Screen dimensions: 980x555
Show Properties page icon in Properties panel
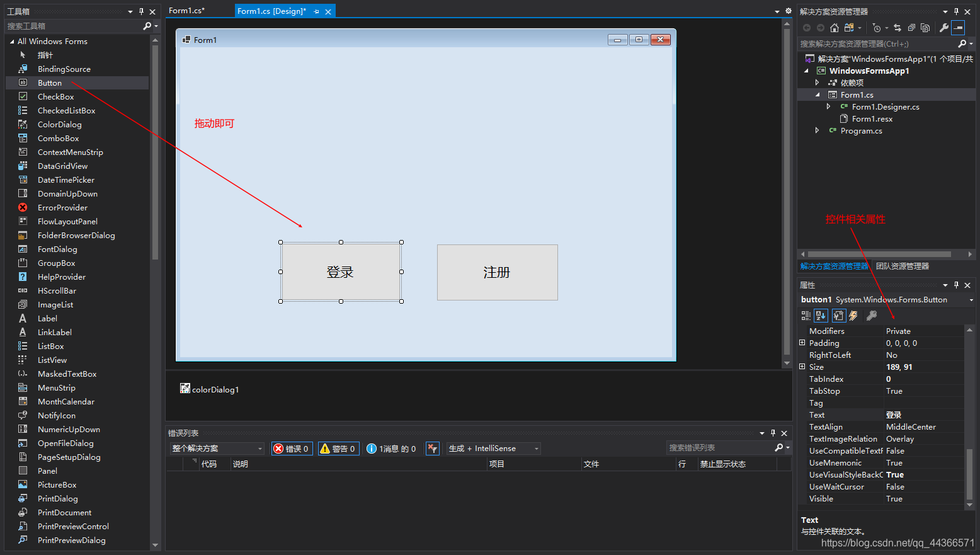click(838, 316)
